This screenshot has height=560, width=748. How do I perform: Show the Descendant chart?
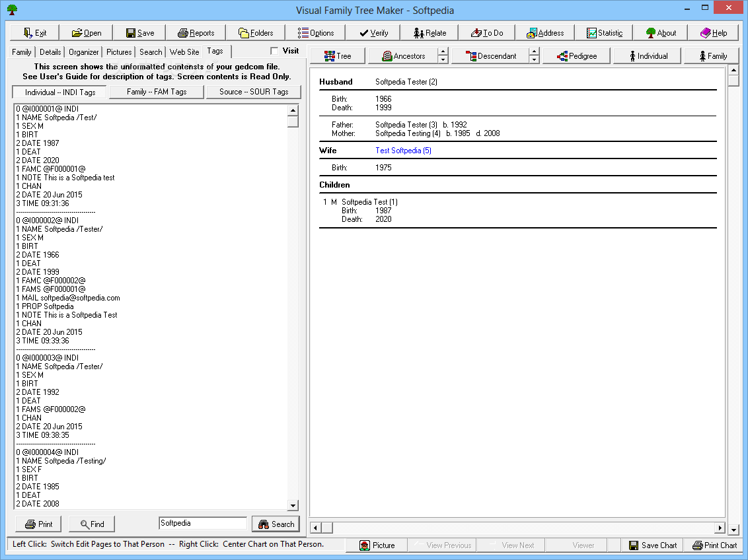490,55
